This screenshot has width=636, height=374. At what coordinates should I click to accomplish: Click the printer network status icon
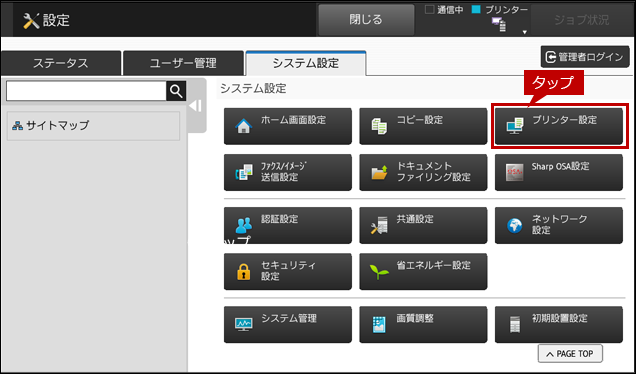coord(499,24)
